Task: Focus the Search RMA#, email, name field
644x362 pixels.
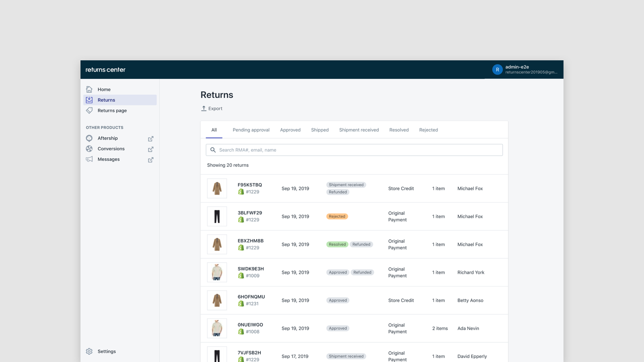Action: [354, 150]
